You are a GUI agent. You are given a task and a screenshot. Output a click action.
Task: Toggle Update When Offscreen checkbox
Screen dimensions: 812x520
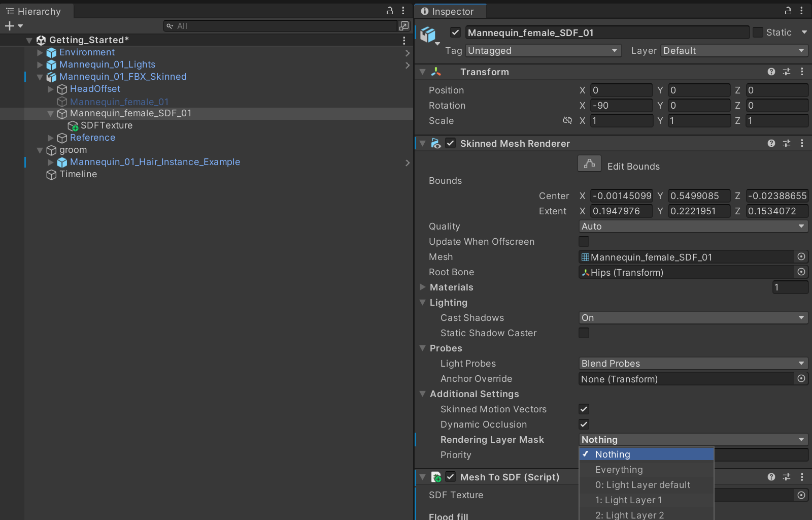584,242
